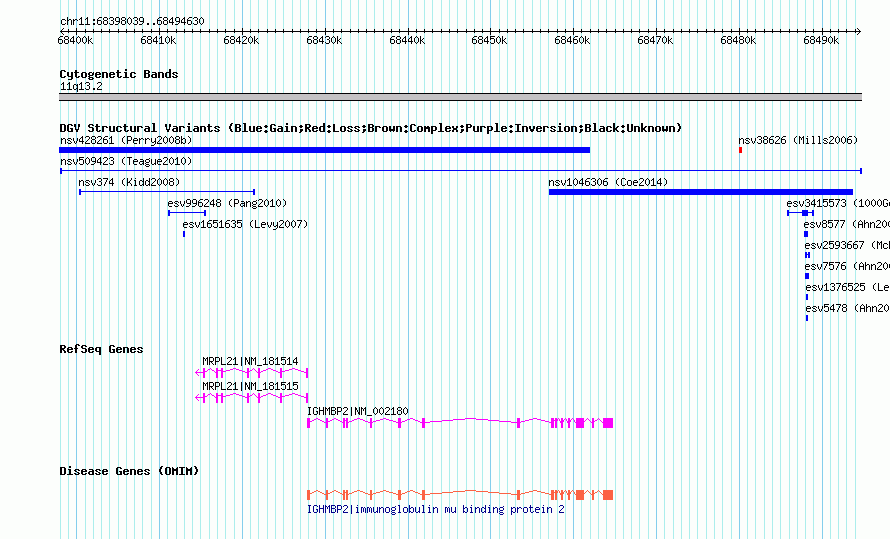Open variant nsv1046306 (Coe2014) label
The width and height of the screenshot is (890, 539).
tap(608, 182)
